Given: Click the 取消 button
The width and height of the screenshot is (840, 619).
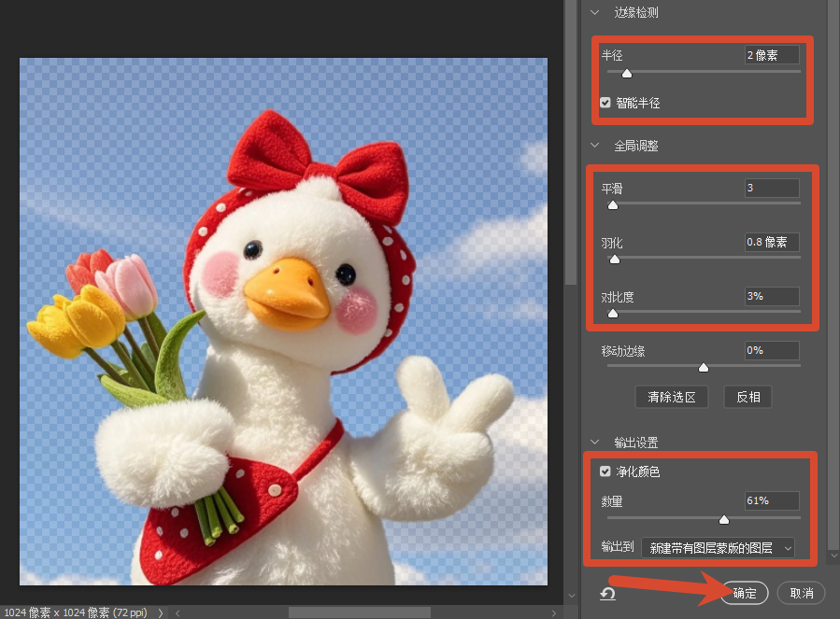Looking at the screenshot, I should pyautogui.click(x=802, y=593).
